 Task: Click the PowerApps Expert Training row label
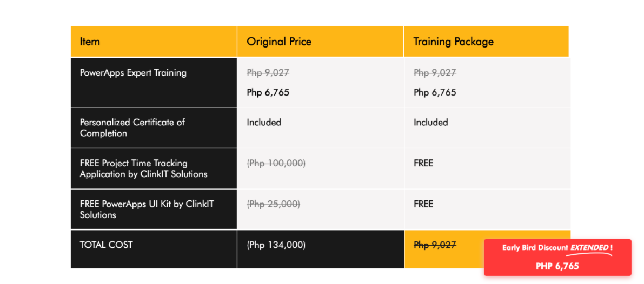click(x=133, y=73)
